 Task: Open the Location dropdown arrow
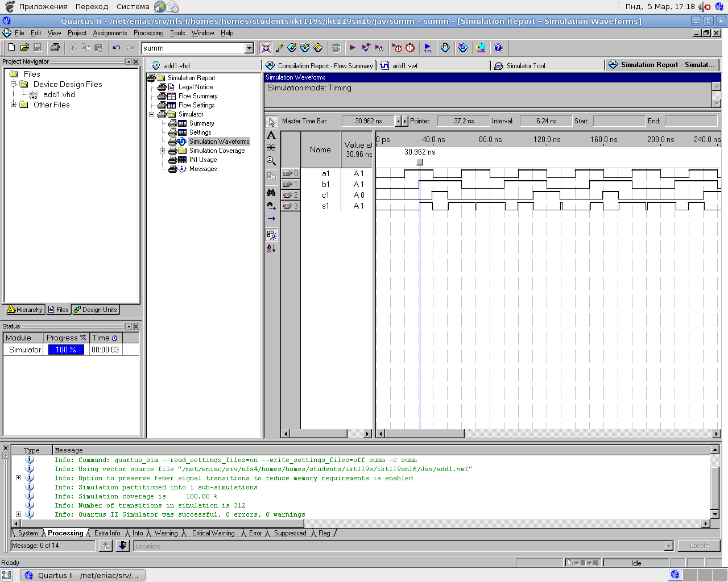click(669, 546)
